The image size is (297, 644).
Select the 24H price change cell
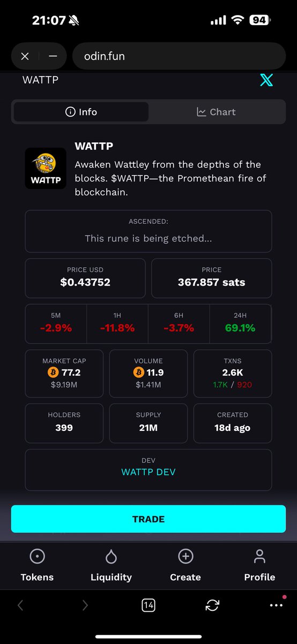tap(240, 324)
